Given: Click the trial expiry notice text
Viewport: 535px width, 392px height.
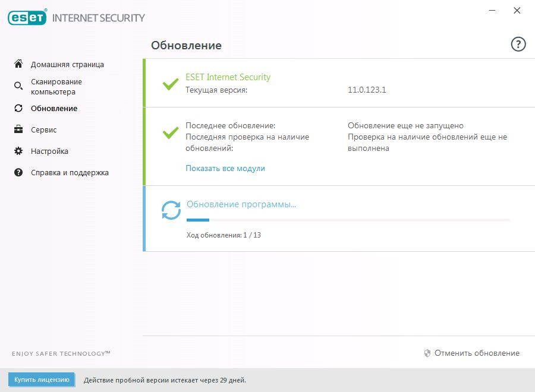Looking at the screenshot, I should click(165, 380).
